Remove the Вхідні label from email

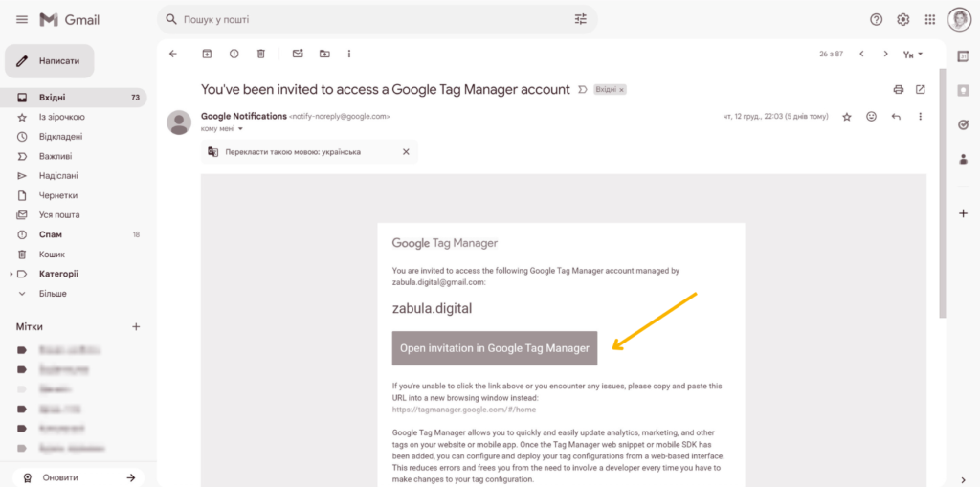622,90
